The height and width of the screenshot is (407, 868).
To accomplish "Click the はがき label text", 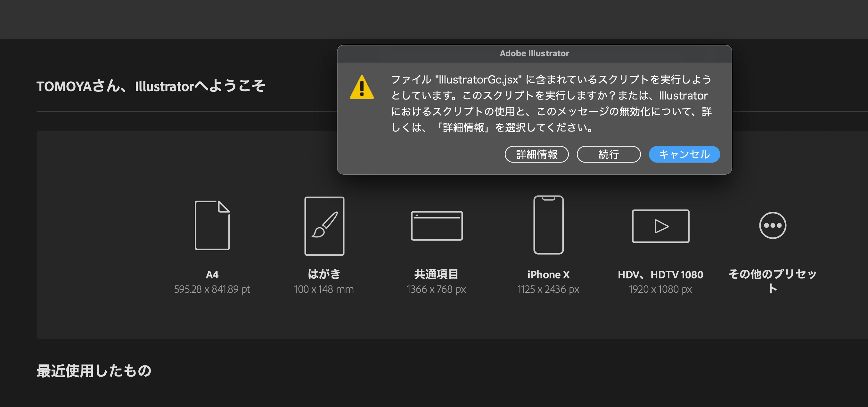I will [x=324, y=274].
